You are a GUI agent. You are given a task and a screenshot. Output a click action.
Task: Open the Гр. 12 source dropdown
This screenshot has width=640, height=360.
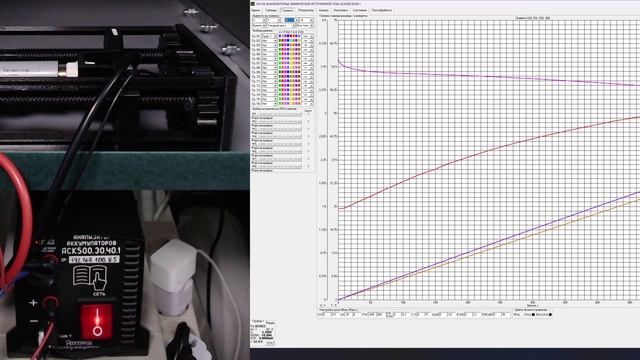[x=269, y=85]
